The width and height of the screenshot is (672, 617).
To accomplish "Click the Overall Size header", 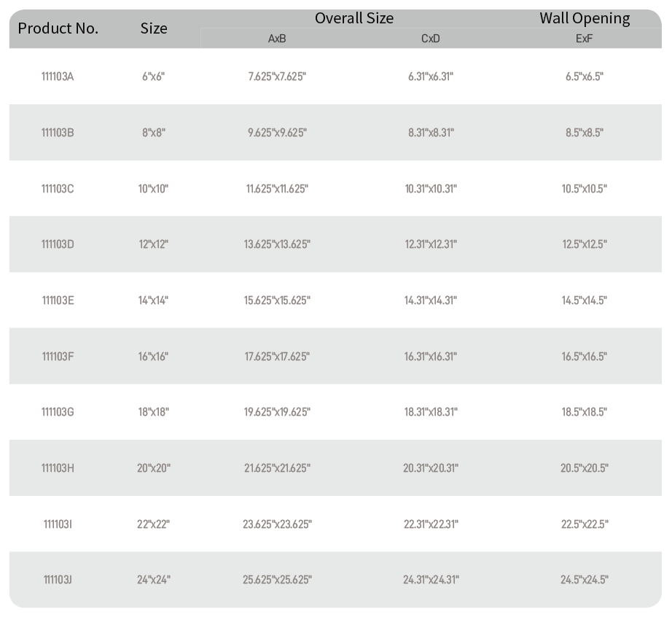I will pos(354,18).
